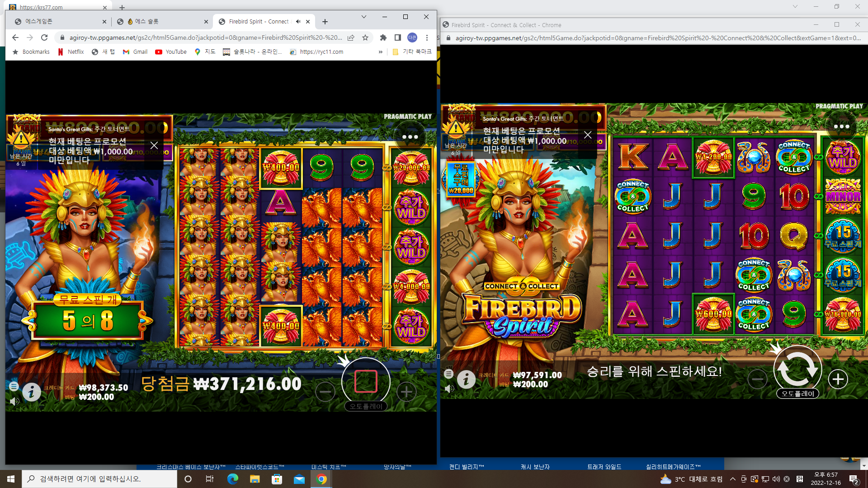Viewport: 868px width, 488px height.
Task: Buy free spins for ₩20,000 in right game
Action: 461,178
